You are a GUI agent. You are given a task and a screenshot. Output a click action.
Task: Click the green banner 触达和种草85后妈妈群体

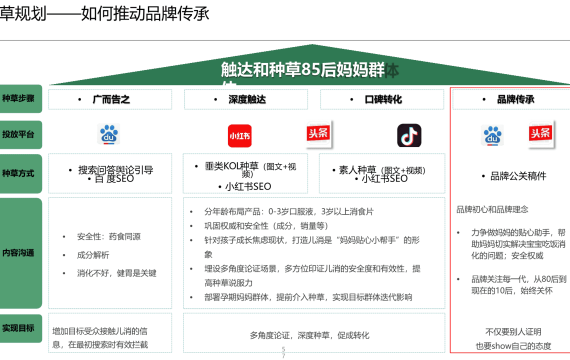pos(311,65)
